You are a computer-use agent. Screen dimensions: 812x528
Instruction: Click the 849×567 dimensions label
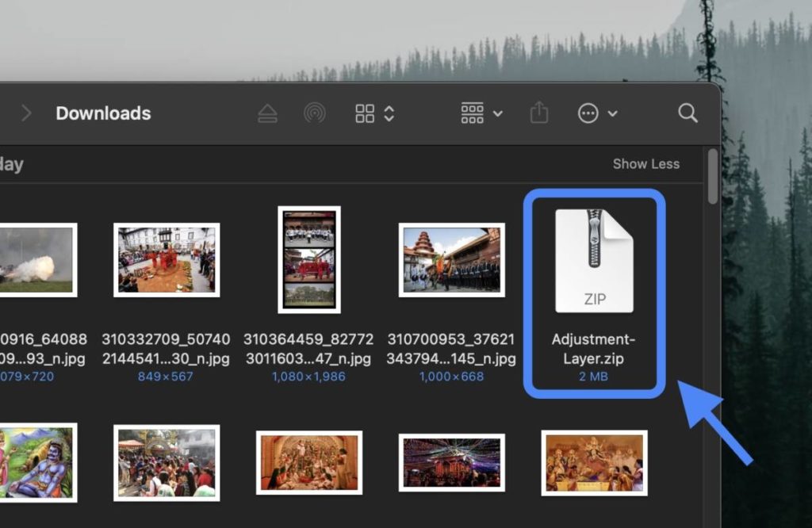[166, 377]
